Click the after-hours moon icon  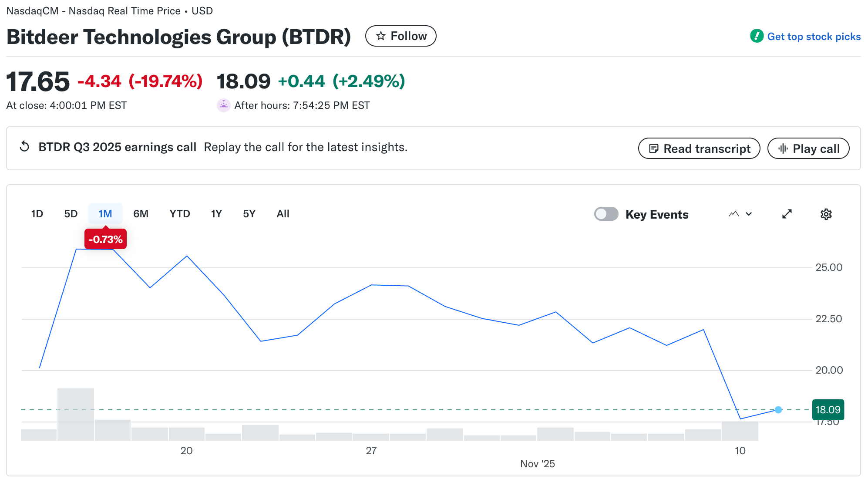[224, 105]
